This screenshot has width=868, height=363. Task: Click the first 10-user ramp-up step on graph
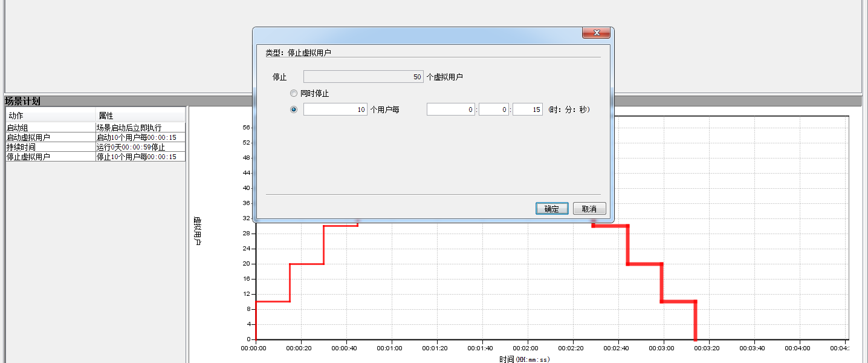[x=273, y=301]
